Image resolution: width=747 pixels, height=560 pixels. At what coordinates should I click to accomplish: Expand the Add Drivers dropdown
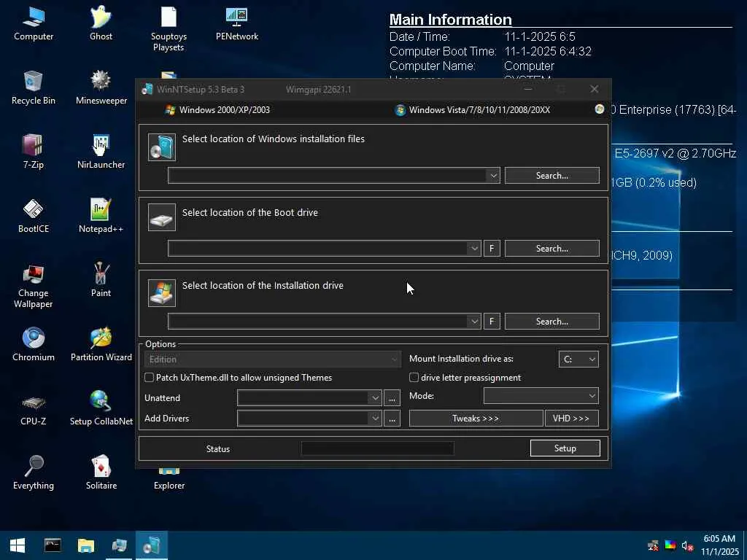pyautogui.click(x=375, y=419)
